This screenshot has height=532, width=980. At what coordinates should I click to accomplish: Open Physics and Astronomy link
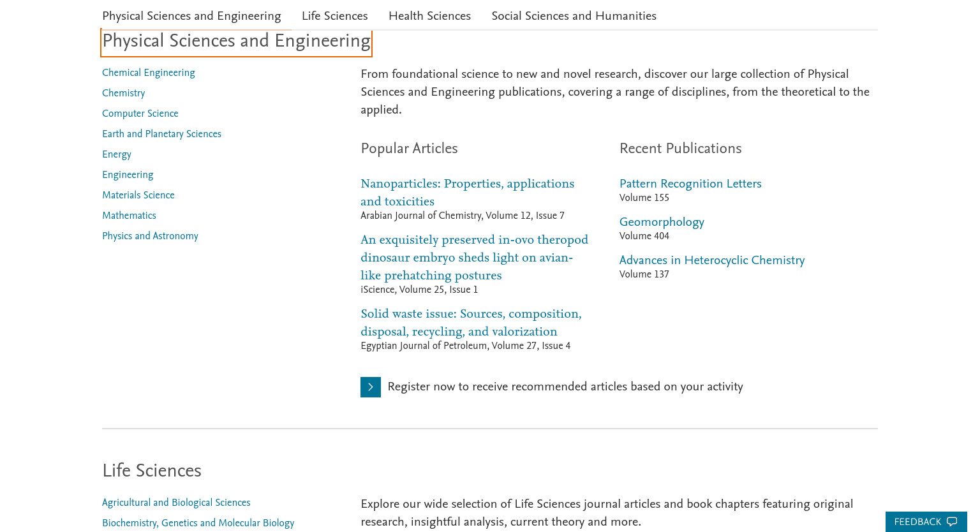[150, 236]
